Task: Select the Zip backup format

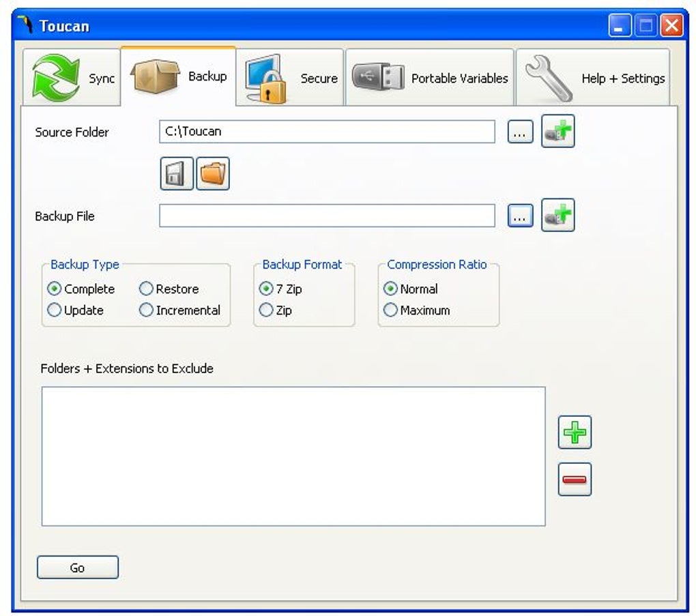Action: pyautogui.click(x=275, y=310)
